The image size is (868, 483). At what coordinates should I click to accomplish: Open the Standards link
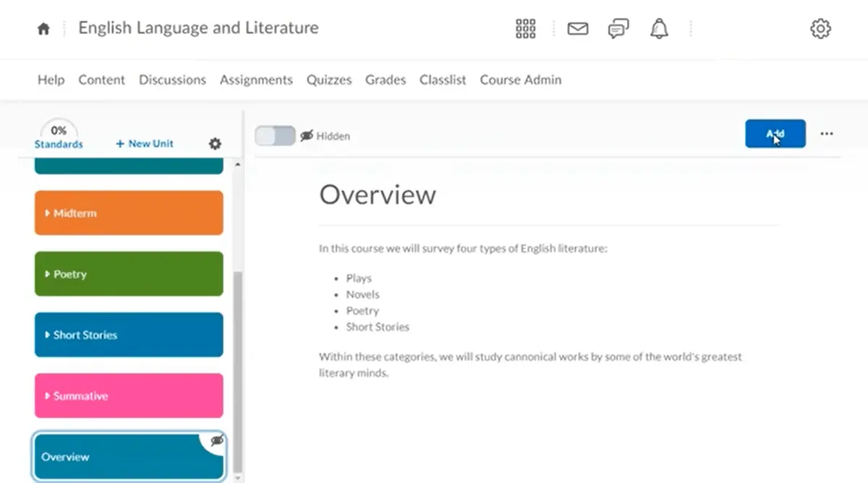59,145
